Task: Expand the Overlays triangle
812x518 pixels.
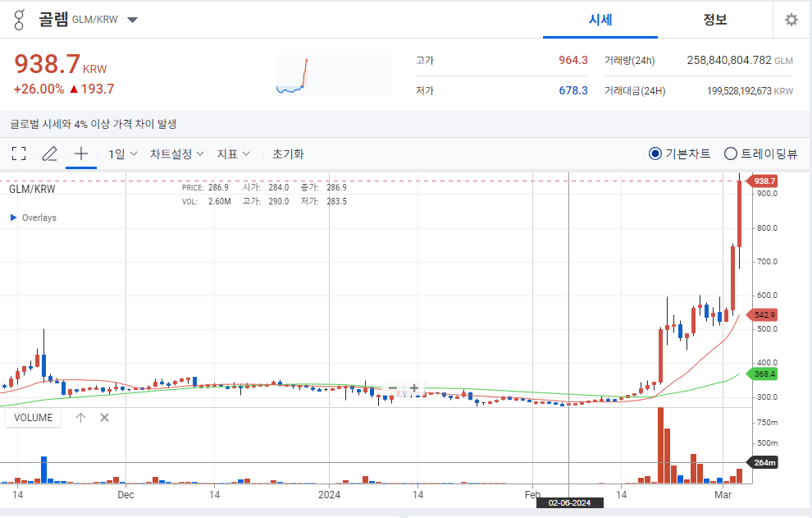Action: pos(13,218)
